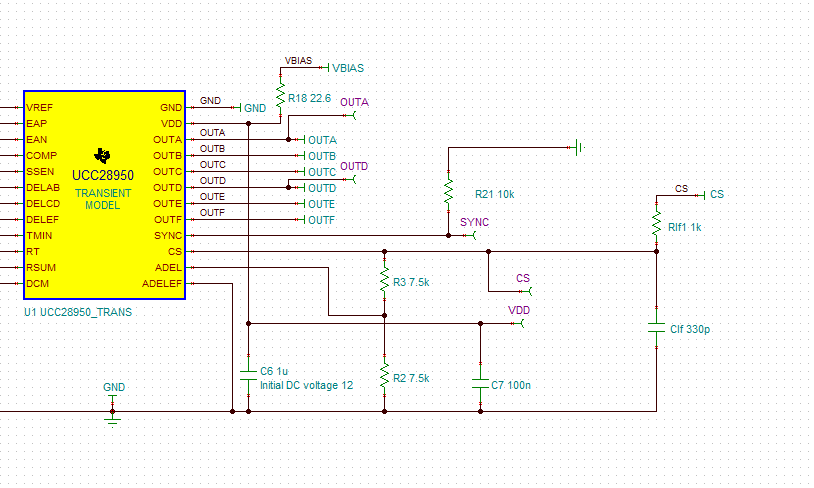
Task: Click the R18 22.6 value label
Action: pos(309,98)
